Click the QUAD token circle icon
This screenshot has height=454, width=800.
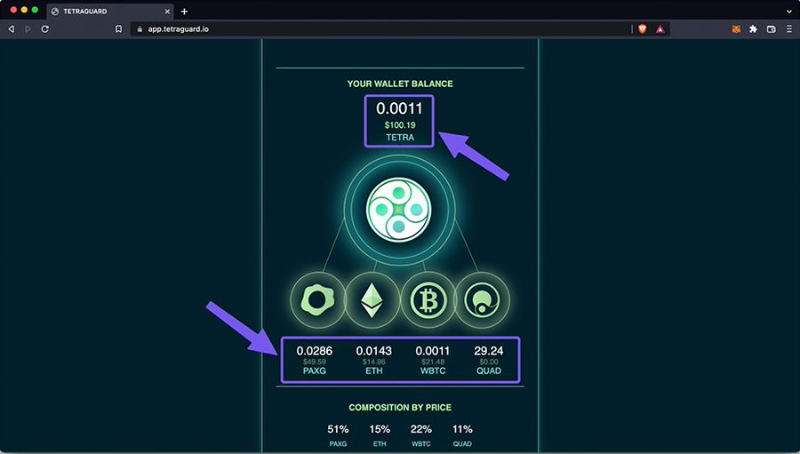tap(482, 300)
